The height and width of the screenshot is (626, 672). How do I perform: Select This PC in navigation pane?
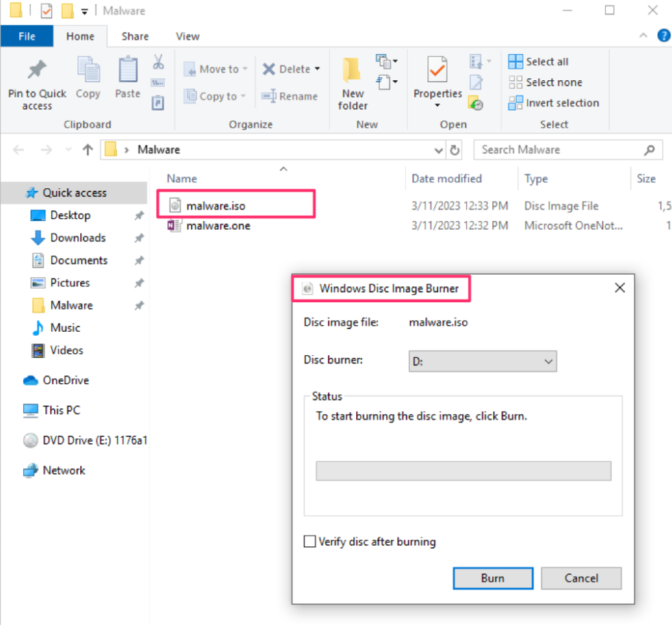coord(61,410)
